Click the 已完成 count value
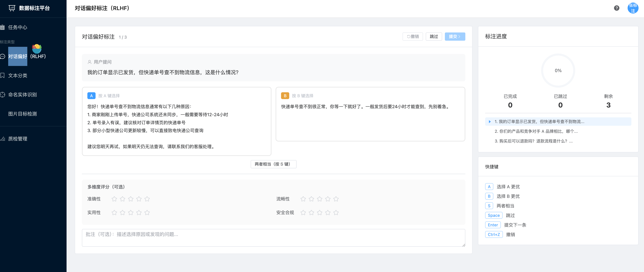644x272 pixels. (510, 105)
